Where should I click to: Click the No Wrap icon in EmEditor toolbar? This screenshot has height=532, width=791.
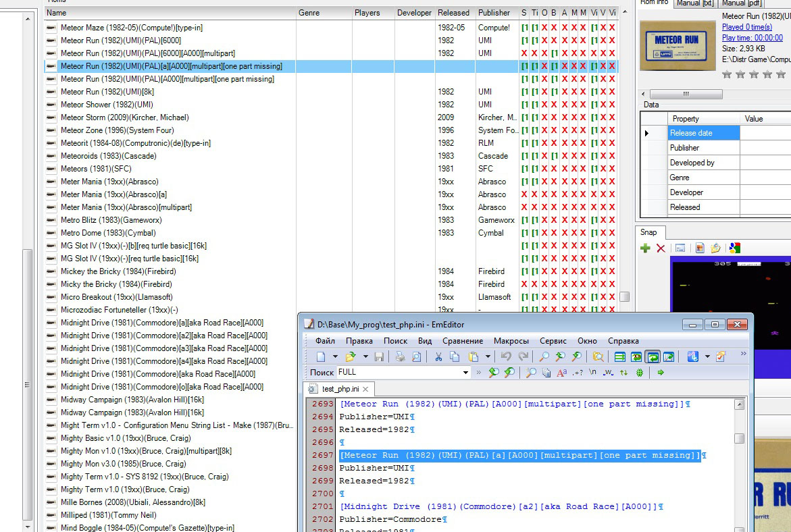(620, 357)
